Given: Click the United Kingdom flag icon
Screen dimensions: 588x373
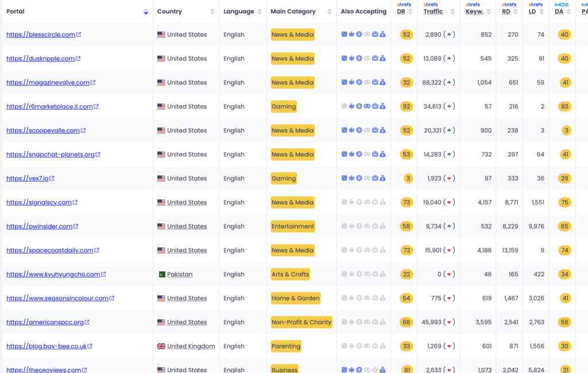Looking at the screenshot, I should 161,347.
